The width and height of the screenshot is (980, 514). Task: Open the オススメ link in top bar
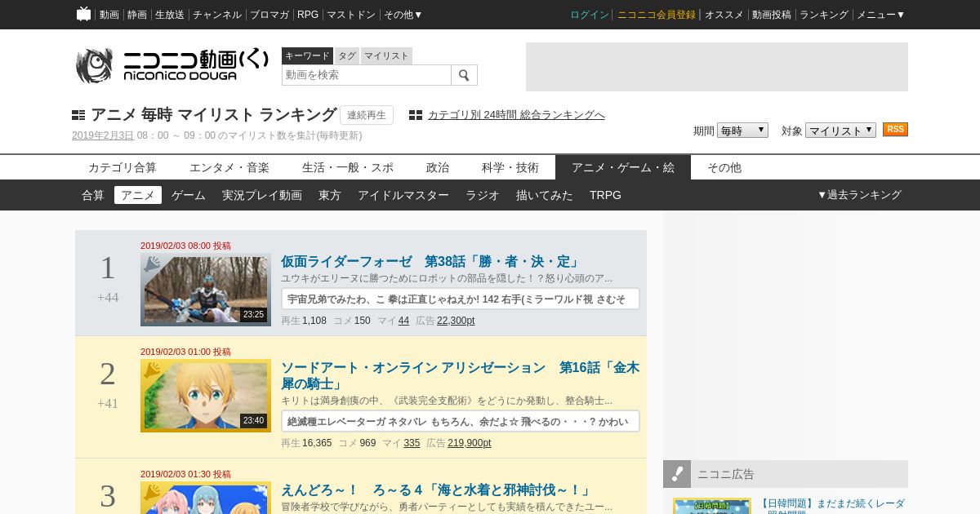coord(724,15)
